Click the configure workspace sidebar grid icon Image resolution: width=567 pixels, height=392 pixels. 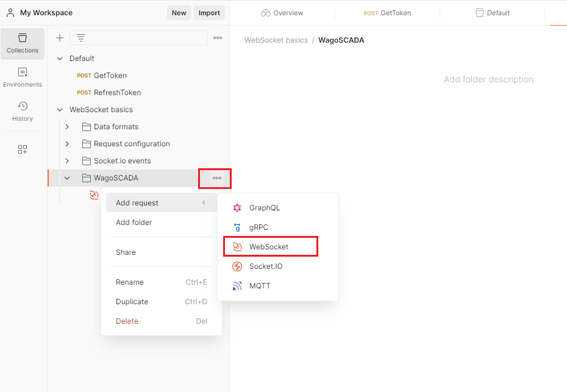click(x=23, y=149)
